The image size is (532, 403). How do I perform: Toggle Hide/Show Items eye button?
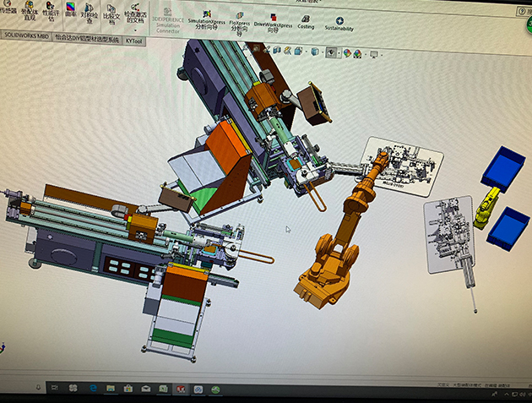tap(330, 53)
